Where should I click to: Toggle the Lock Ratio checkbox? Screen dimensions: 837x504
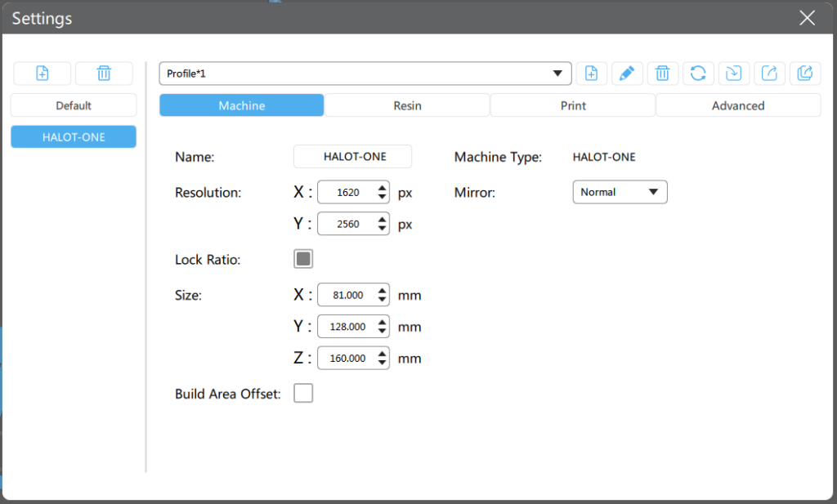pos(303,259)
